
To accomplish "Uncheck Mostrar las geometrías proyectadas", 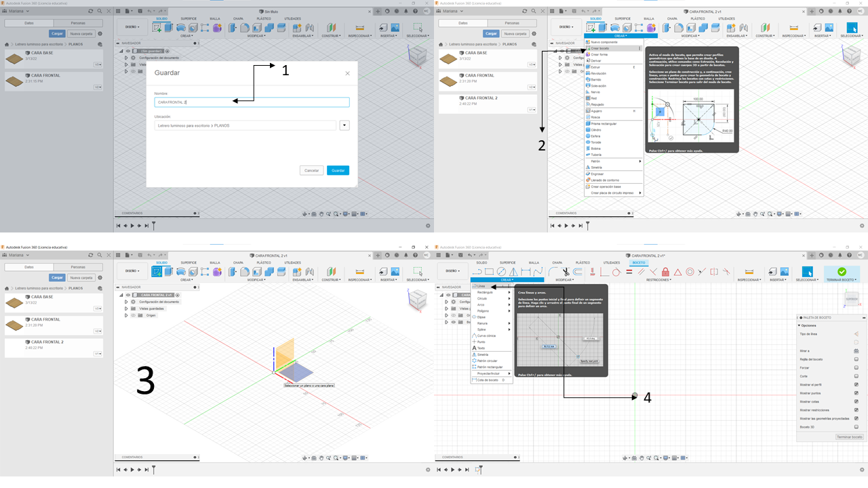I will 856,418.
